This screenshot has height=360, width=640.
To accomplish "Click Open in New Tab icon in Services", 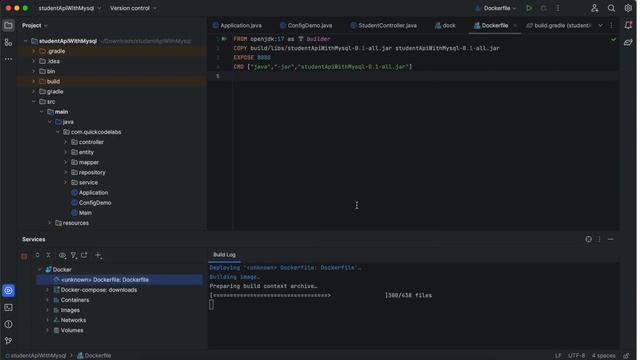I will pyautogui.click(x=84, y=256).
